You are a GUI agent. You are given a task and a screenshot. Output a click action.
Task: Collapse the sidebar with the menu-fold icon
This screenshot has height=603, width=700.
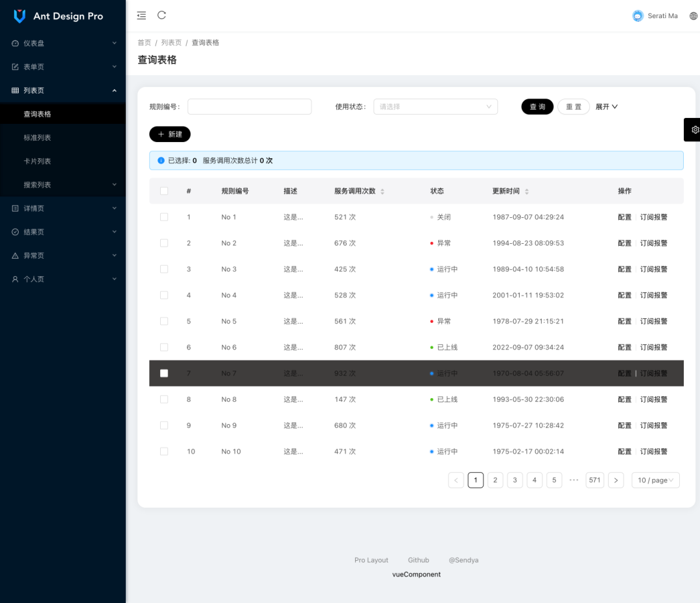pos(141,16)
